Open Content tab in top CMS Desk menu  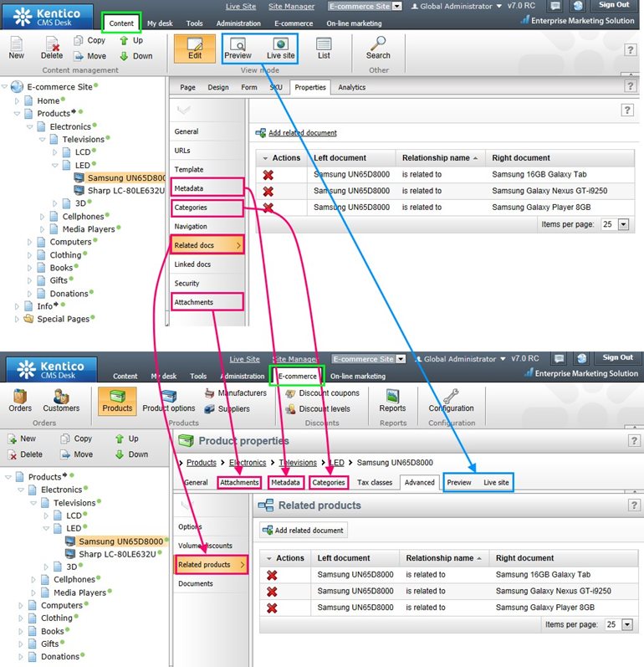tap(121, 23)
